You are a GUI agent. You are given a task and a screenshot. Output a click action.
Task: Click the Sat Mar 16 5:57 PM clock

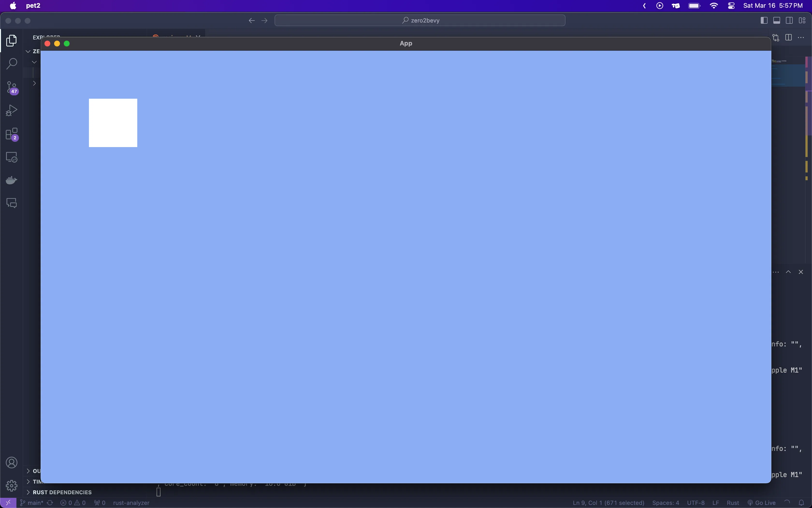[773, 6]
